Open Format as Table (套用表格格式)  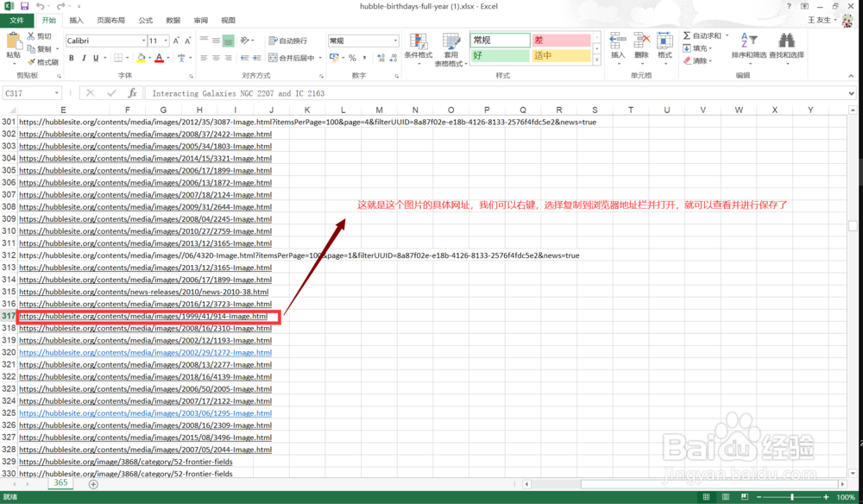coord(450,49)
